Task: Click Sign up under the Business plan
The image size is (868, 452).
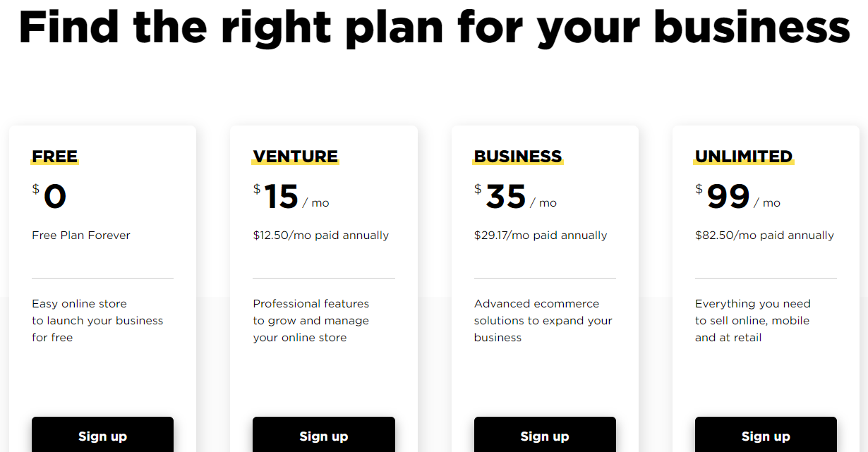Action: point(545,434)
